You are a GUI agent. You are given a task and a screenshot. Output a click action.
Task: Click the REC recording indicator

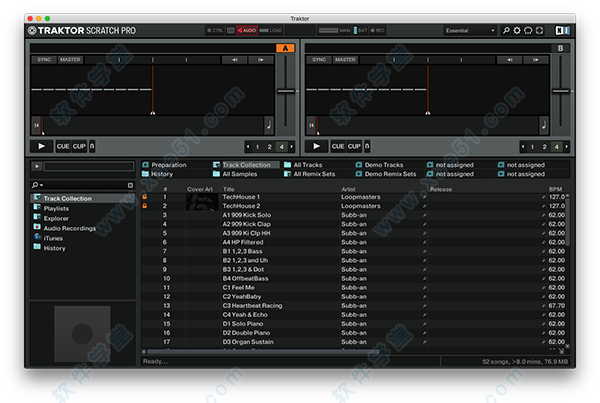(x=377, y=30)
